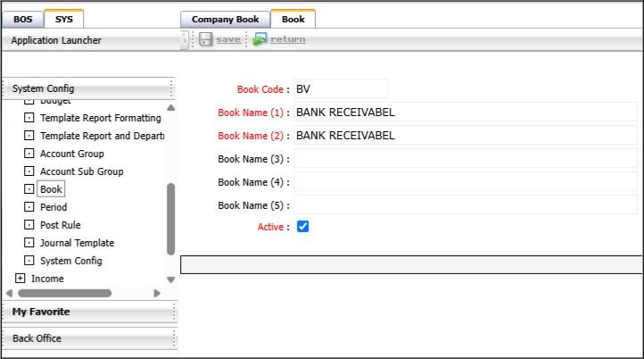This screenshot has height=359, width=644.
Task: Click the save floppy disk icon
Action: [x=206, y=39]
